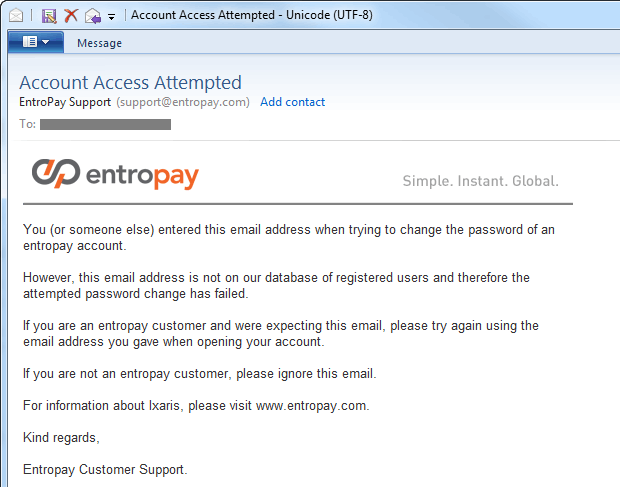
Task: Click the redacted To recipient field
Action: pos(106,124)
